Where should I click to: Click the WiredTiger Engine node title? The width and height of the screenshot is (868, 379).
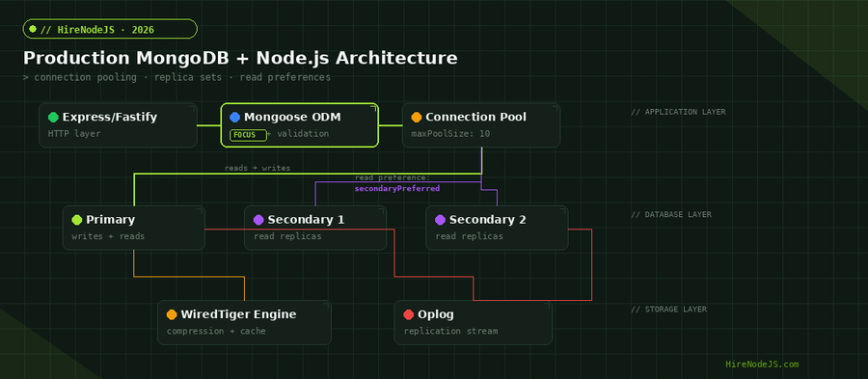pyautogui.click(x=238, y=314)
